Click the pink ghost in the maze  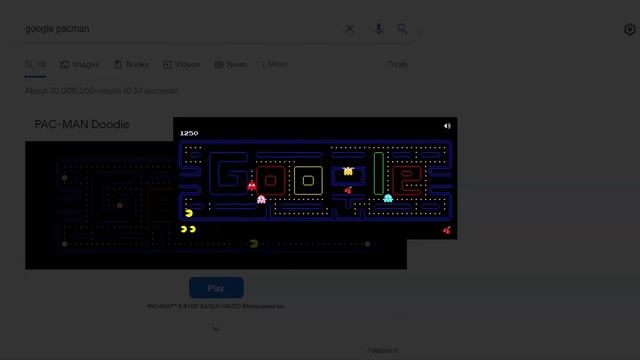261,199
